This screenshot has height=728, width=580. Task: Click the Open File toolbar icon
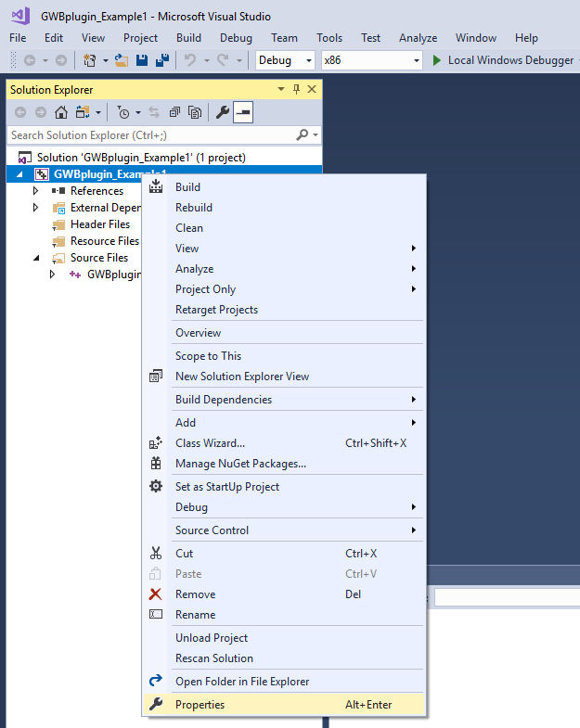pos(122,60)
